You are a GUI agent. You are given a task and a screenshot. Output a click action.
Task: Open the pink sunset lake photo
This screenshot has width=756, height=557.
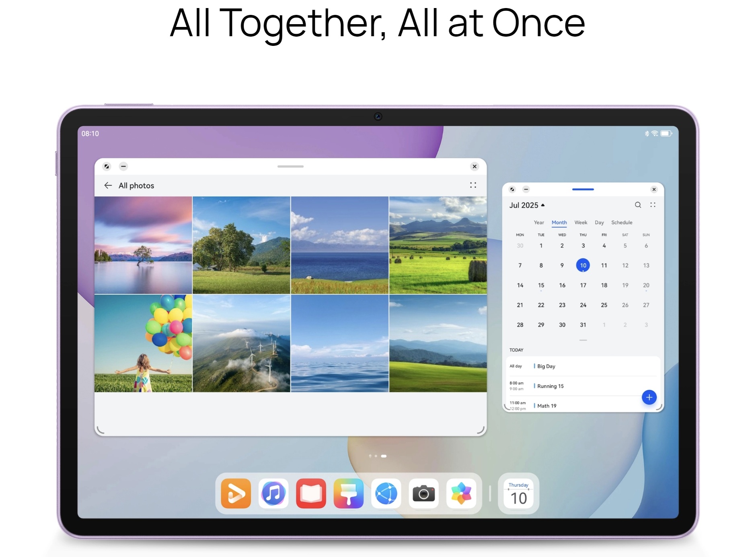tap(143, 245)
